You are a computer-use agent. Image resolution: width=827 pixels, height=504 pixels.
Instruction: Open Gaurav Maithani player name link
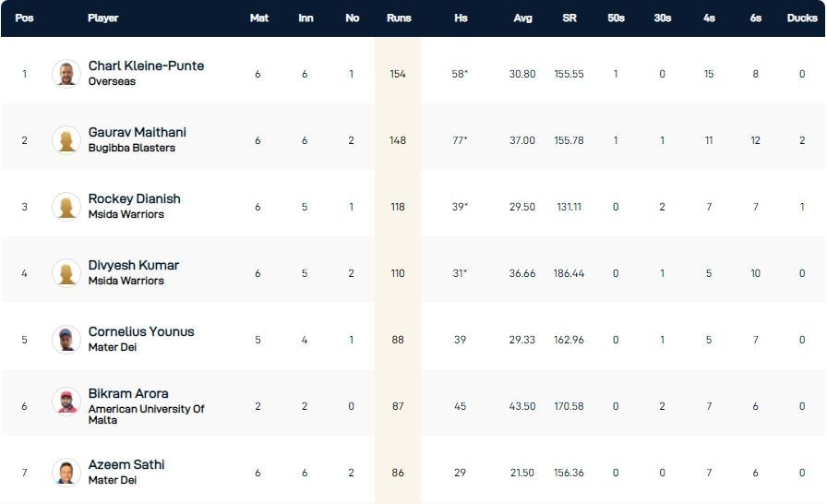pos(137,133)
